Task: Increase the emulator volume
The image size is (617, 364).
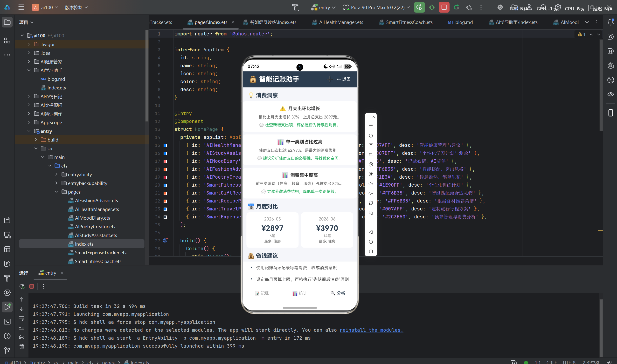Action: (371, 184)
